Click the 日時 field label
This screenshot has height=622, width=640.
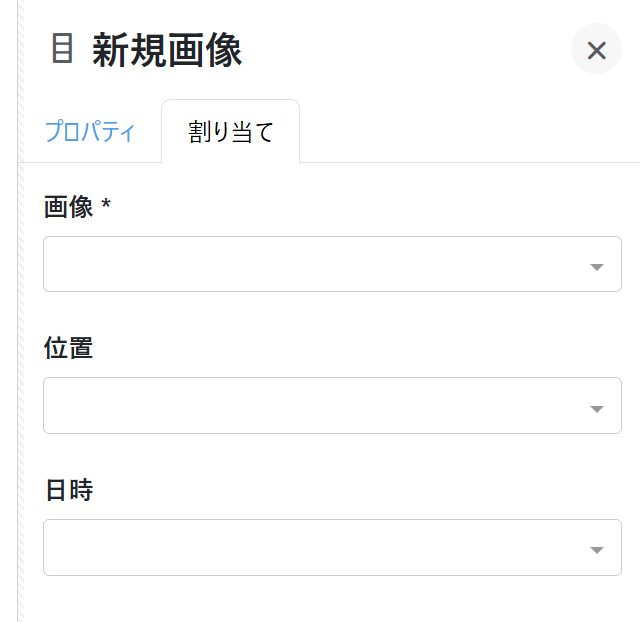point(69,491)
